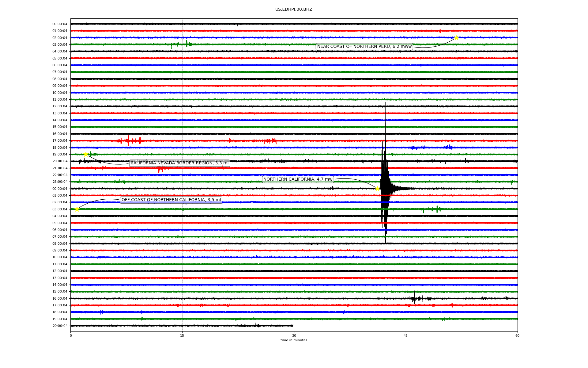Click the California-Nevada border star marker
588x368 pixels.
click(x=86, y=154)
